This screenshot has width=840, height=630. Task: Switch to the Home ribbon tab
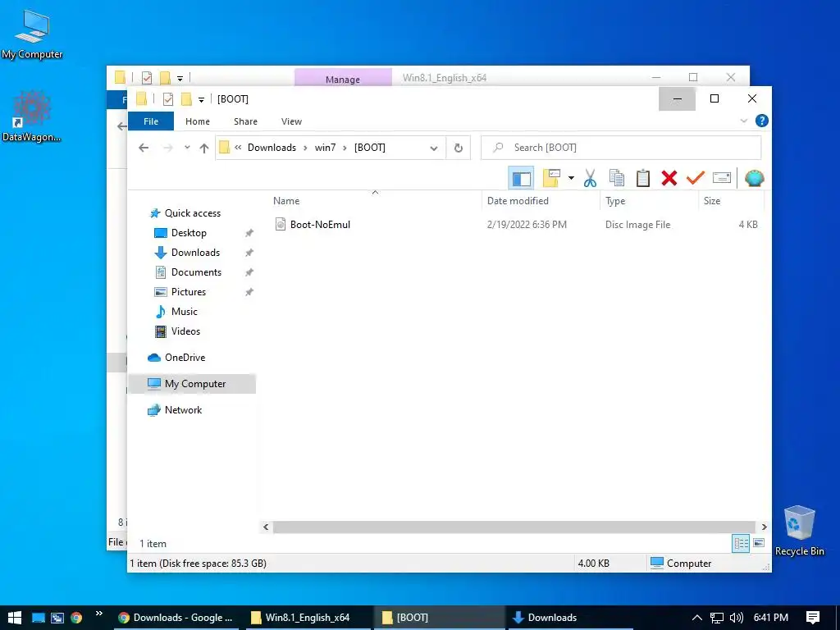(198, 121)
